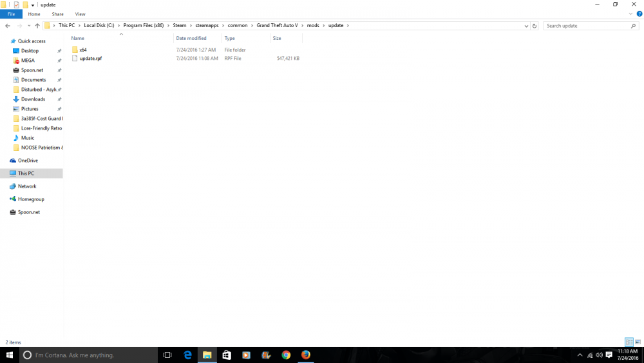Open the address bar history dropdown

526,26
